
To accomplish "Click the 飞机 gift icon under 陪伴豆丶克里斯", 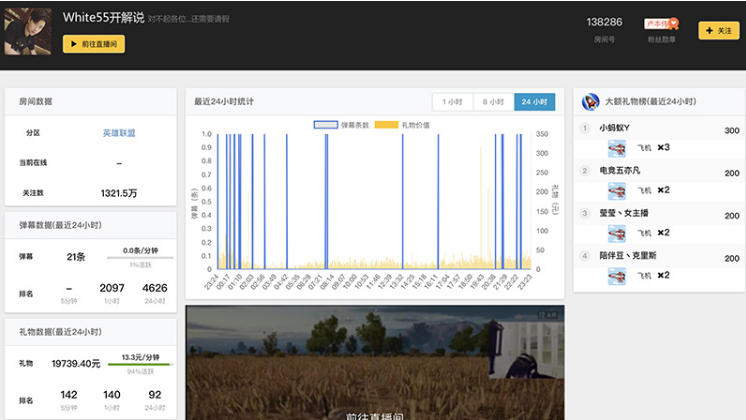I will coord(617,275).
